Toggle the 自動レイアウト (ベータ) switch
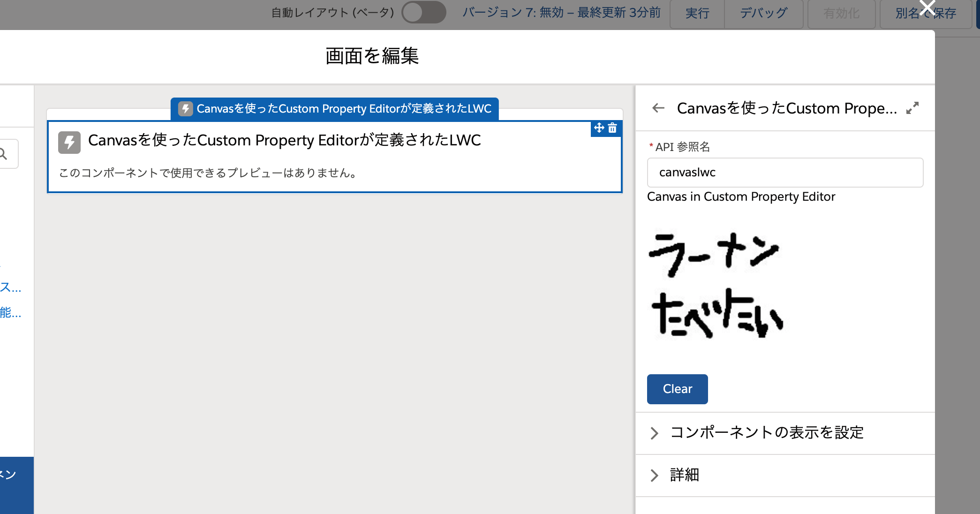The image size is (980, 514). click(x=423, y=13)
